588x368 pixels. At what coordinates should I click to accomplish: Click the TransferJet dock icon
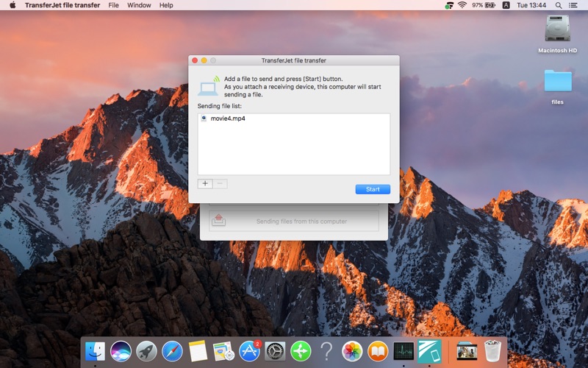429,351
